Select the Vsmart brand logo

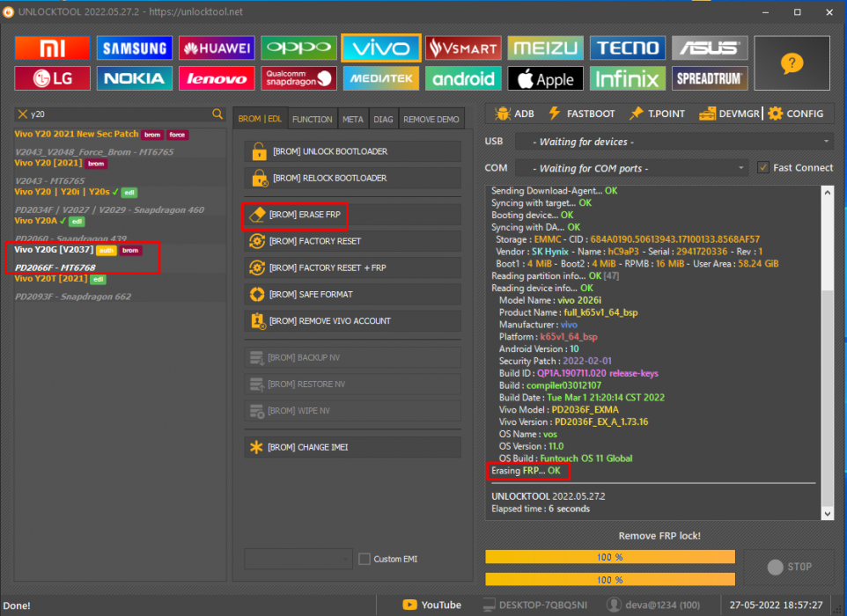click(x=463, y=48)
